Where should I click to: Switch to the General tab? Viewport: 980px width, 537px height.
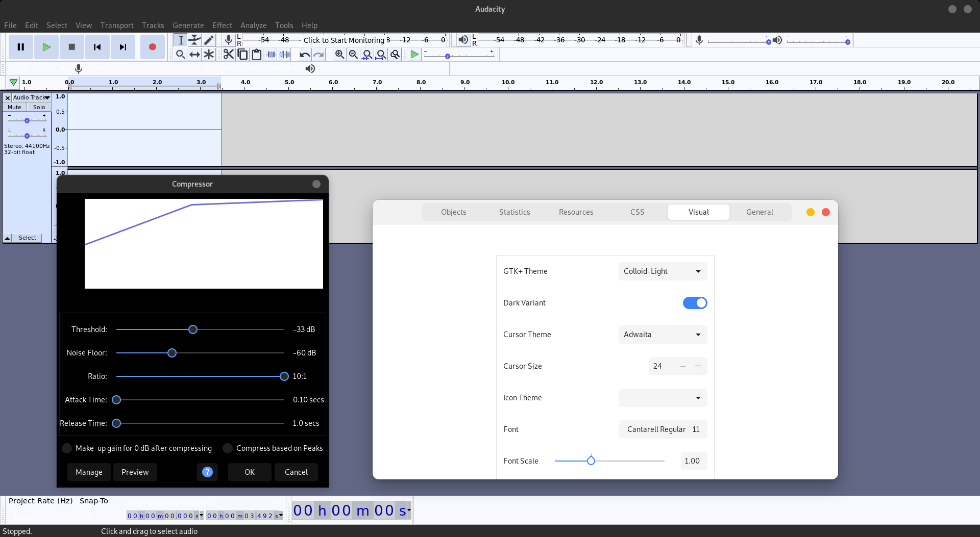point(759,212)
